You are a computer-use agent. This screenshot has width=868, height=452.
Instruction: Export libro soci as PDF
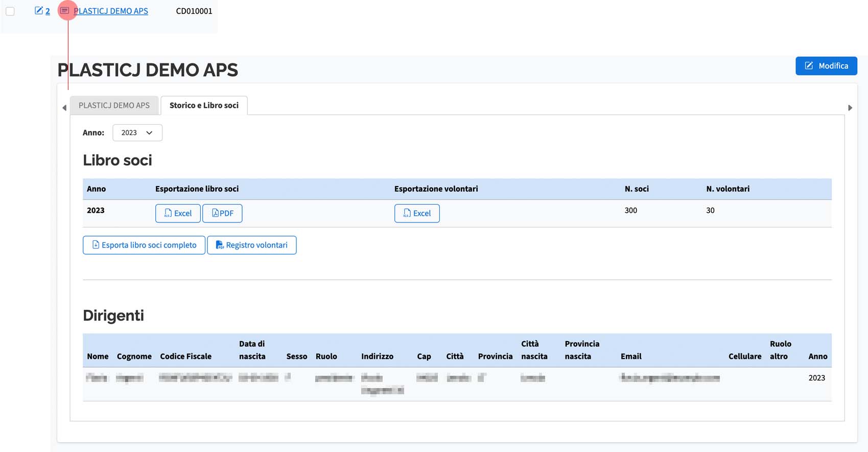222,213
